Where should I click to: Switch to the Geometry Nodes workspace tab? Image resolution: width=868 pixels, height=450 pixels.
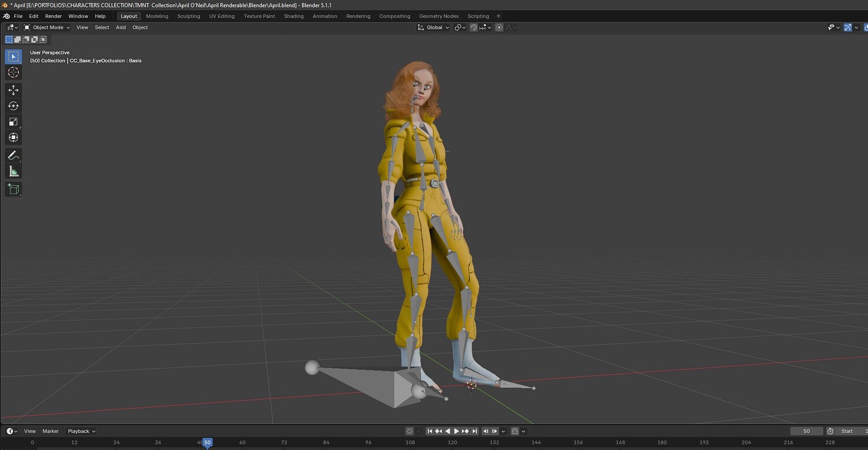[439, 16]
